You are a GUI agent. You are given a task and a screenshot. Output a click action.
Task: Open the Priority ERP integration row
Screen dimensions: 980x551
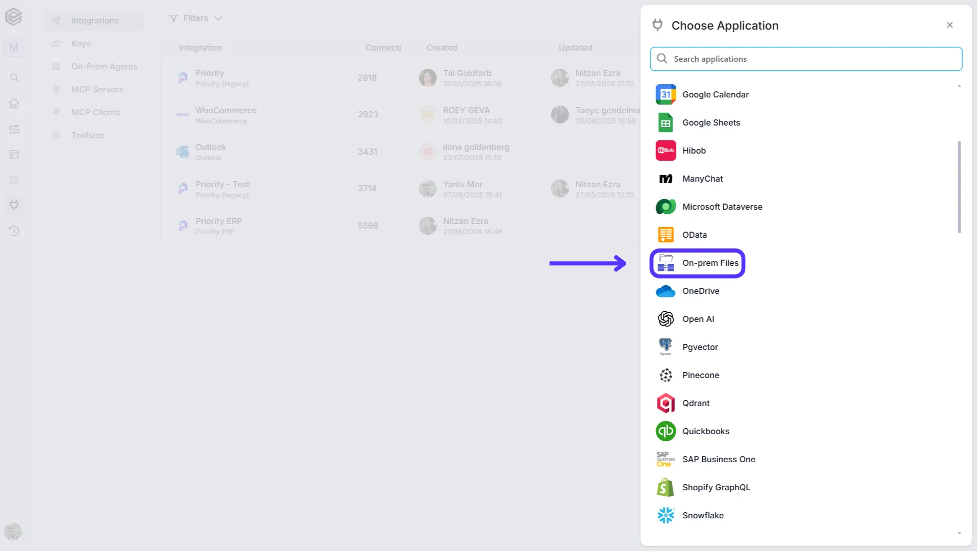pos(401,226)
